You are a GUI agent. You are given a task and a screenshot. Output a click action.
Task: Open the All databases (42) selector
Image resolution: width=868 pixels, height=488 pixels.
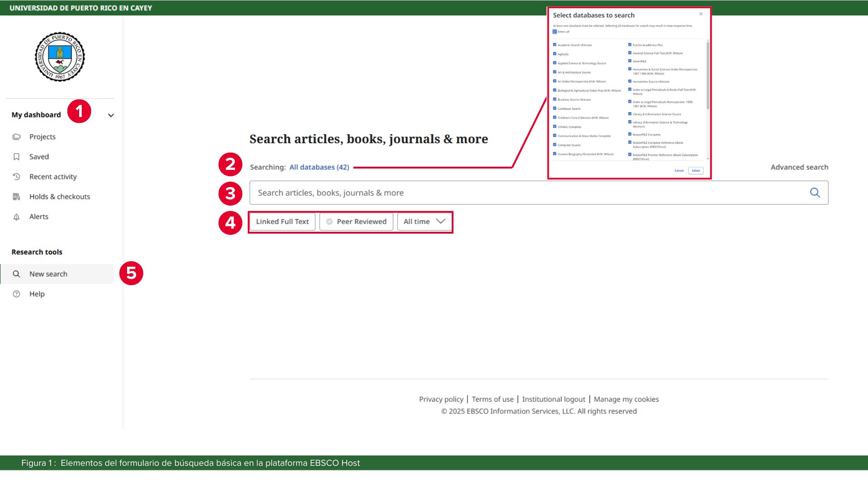pyautogui.click(x=319, y=167)
